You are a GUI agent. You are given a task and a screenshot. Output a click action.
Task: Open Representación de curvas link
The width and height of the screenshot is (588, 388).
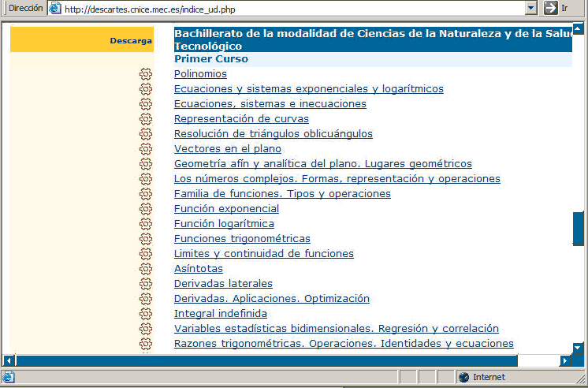coord(241,119)
